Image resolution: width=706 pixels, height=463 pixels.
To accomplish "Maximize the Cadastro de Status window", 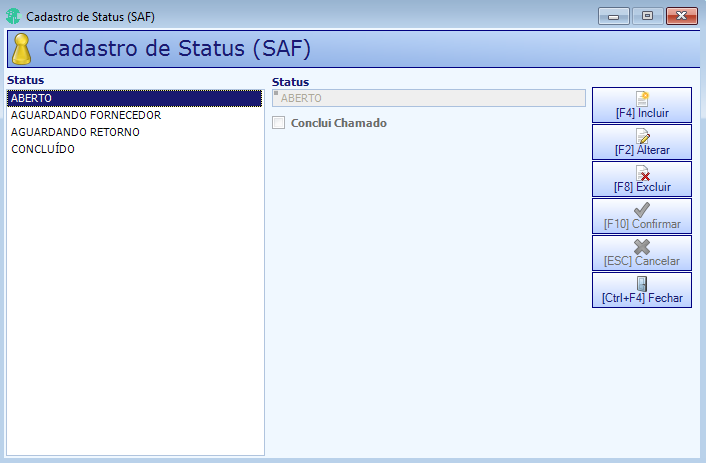I will pyautogui.click(x=647, y=16).
